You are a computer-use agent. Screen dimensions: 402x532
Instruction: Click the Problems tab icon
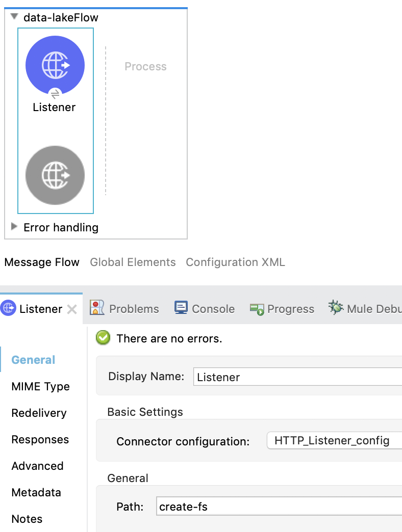point(97,308)
